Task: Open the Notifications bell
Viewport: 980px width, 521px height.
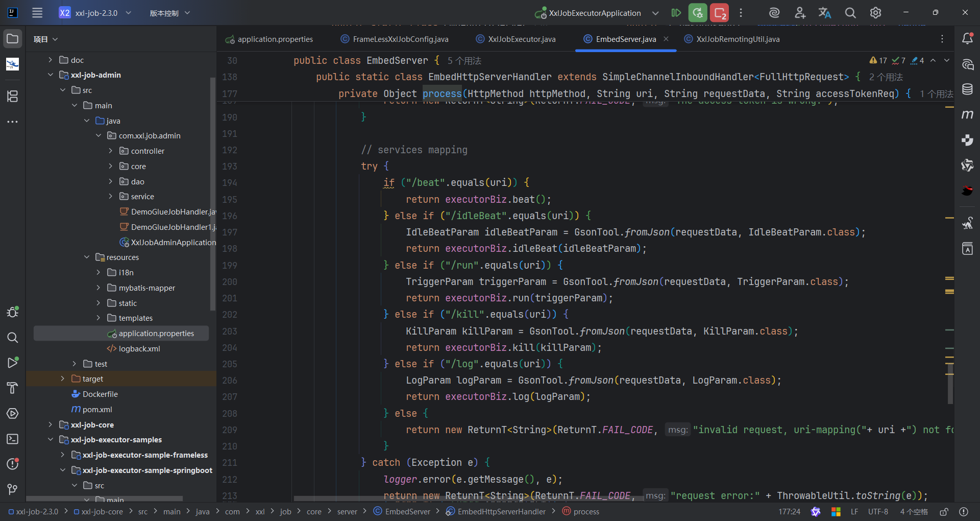Action: 967,39
